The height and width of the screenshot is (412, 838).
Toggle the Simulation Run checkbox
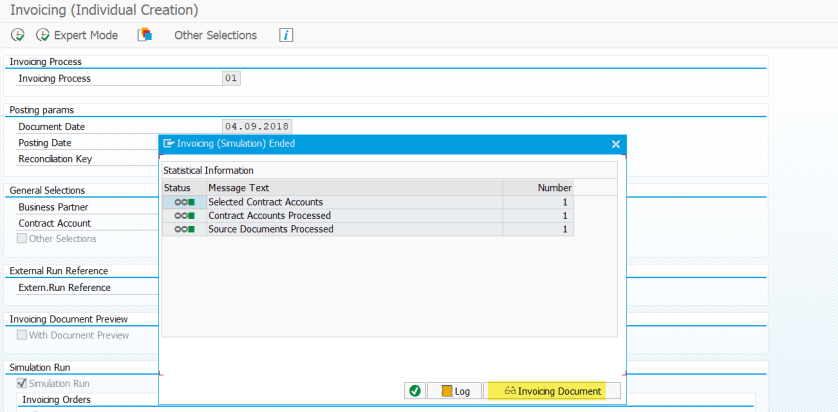tap(22, 383)
